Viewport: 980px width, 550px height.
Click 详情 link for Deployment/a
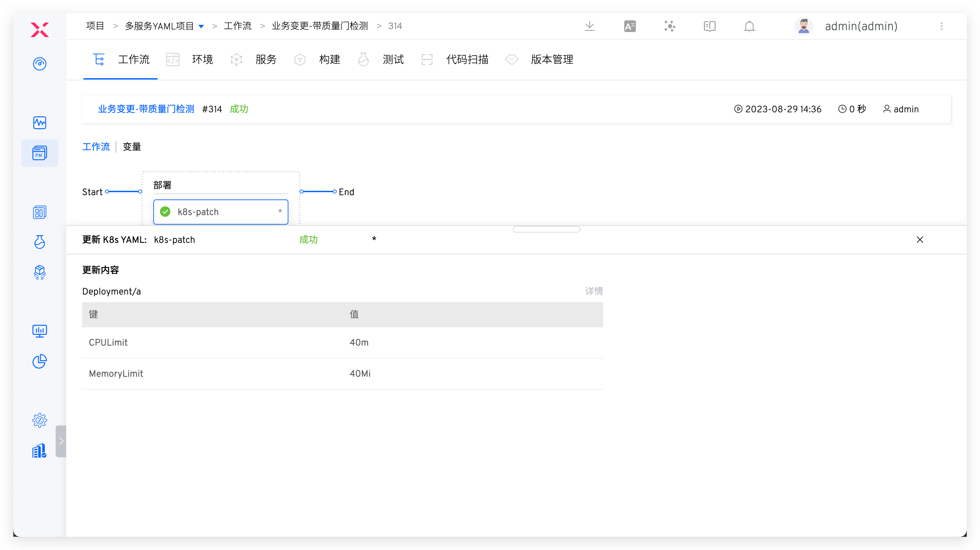point(594,291)
